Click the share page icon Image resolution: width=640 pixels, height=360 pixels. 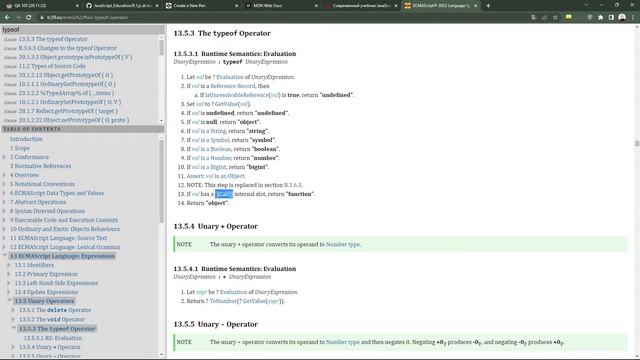pos(544,18)
